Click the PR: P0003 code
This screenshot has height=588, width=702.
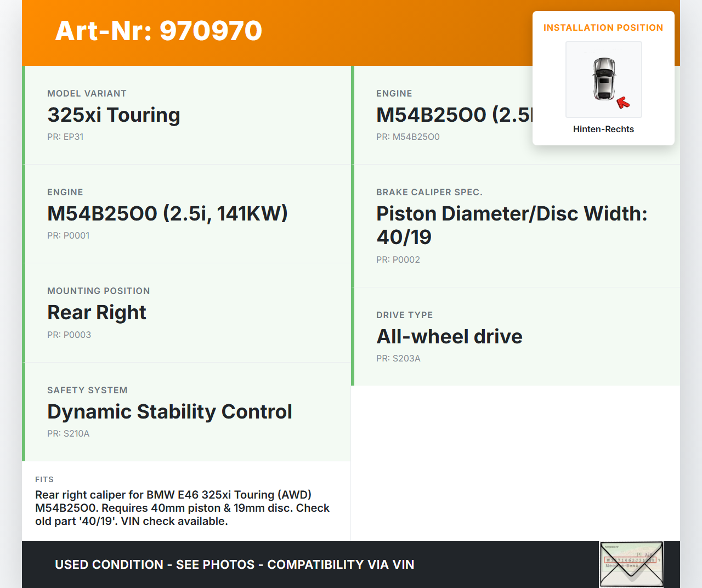point(69,335)
